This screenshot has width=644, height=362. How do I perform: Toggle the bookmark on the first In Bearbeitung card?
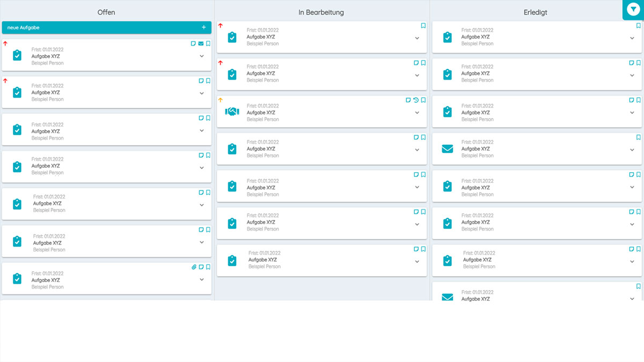click(422, 25)
